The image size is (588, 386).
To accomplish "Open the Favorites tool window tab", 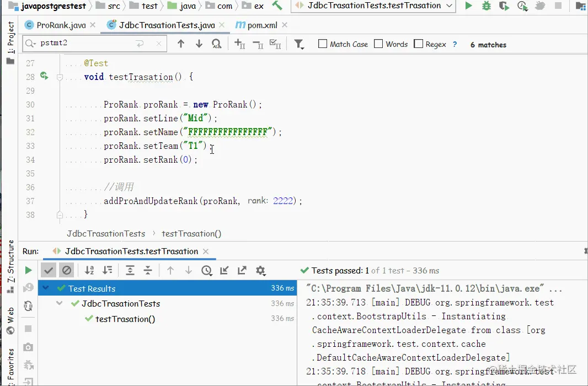I will (10, 366).
